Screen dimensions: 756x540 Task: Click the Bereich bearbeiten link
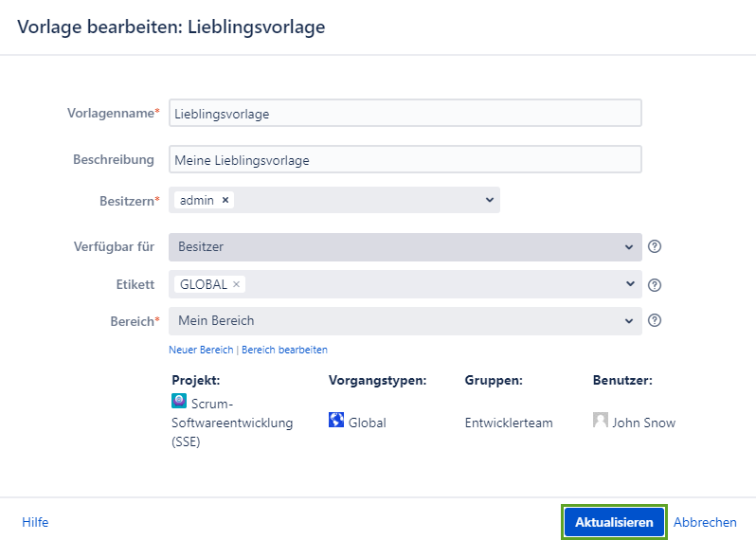[x=285, y=350]
